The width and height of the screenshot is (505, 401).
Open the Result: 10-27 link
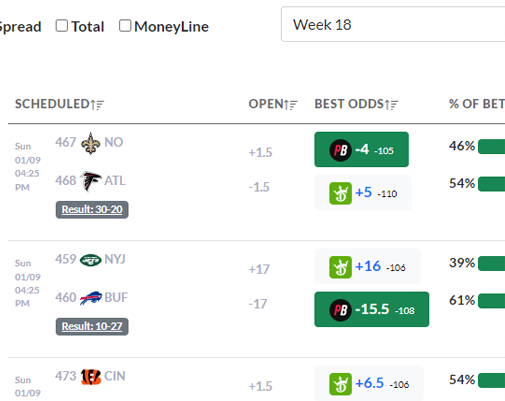(x=92, y=326)
